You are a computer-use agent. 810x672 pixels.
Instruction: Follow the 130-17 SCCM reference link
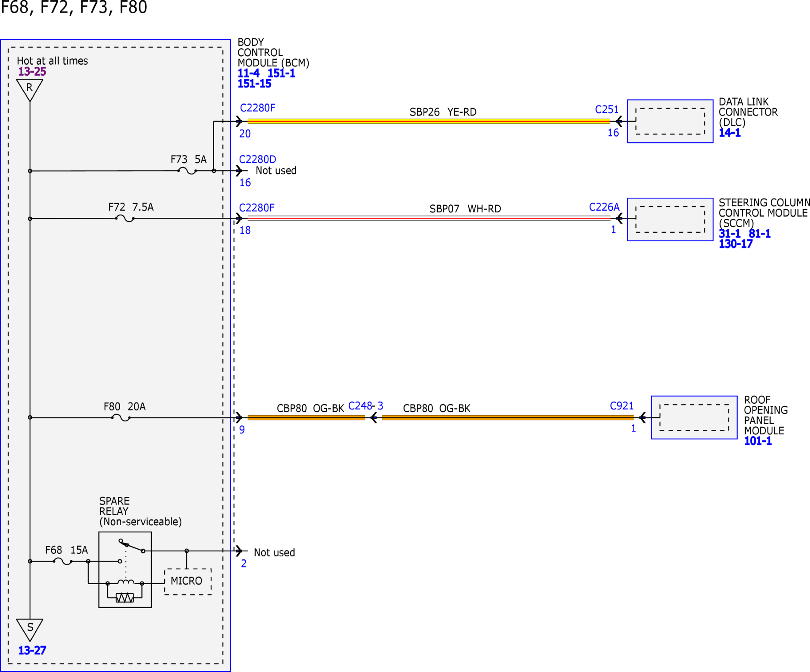(735, 244)
